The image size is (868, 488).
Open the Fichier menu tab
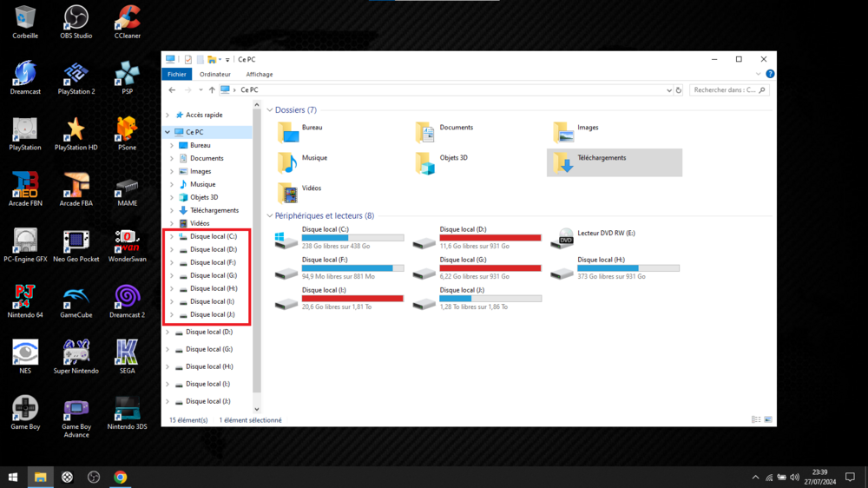click(x=177, y=75)
